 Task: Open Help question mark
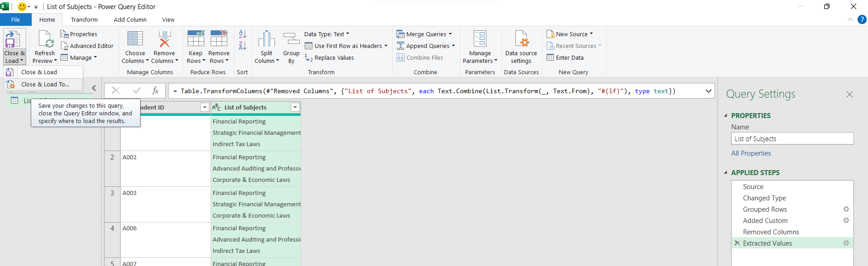point(862,19)
